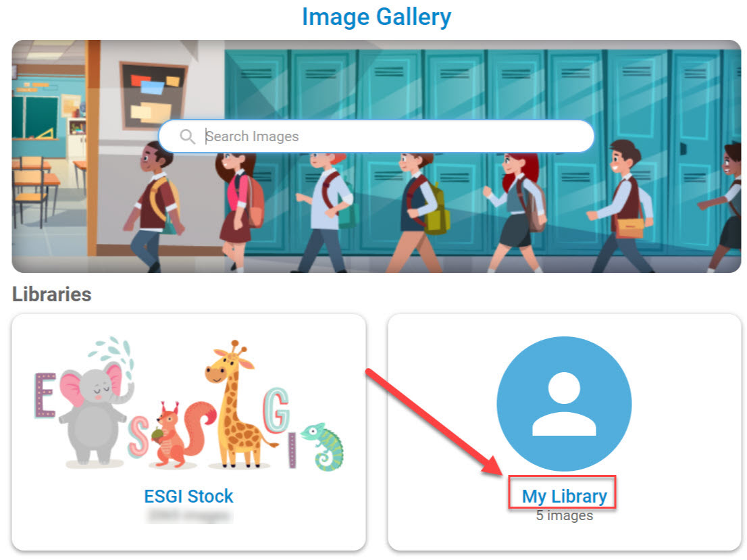Click the Libraries section heading
This screenshot has height=560, width=747.
click(51, 294)
